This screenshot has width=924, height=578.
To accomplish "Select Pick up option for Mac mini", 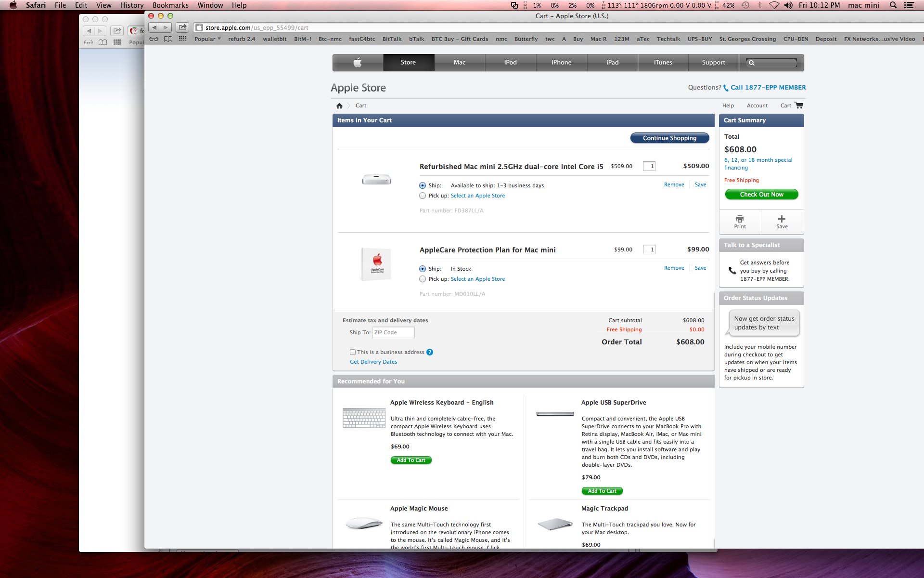I will pos(423,196).
